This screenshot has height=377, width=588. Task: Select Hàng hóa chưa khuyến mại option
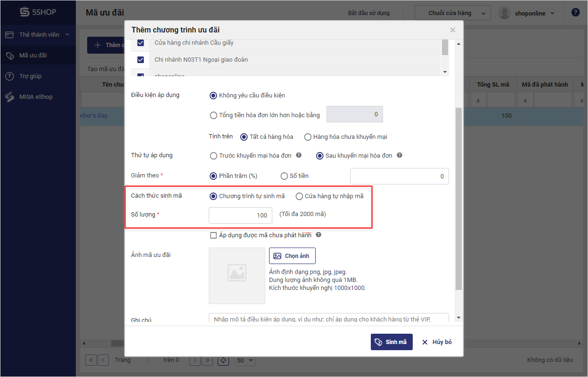(x=308, y=137)
